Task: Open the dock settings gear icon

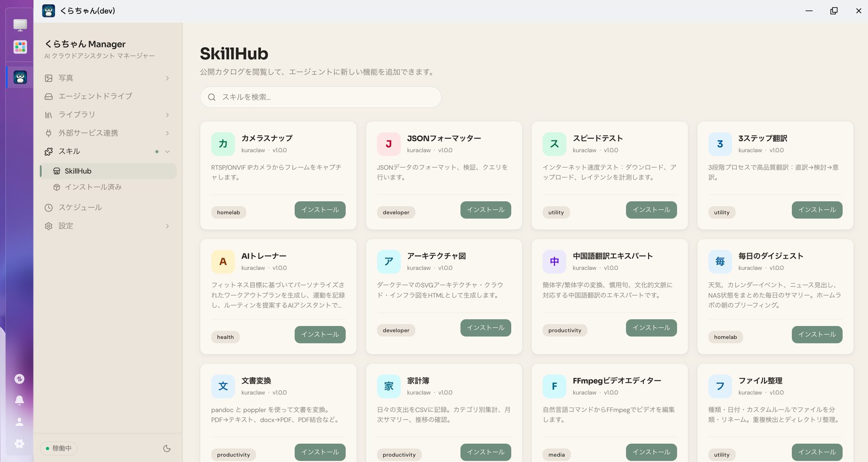Action: [x=19, y=443]
